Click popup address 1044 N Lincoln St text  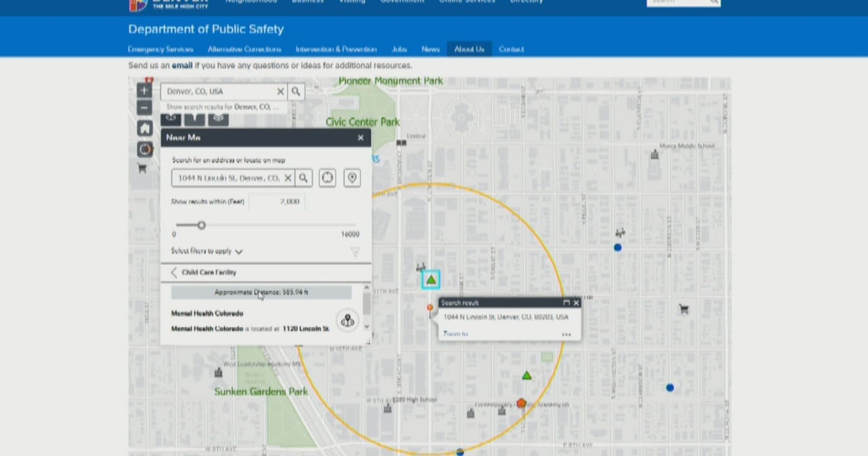[506, 317]
